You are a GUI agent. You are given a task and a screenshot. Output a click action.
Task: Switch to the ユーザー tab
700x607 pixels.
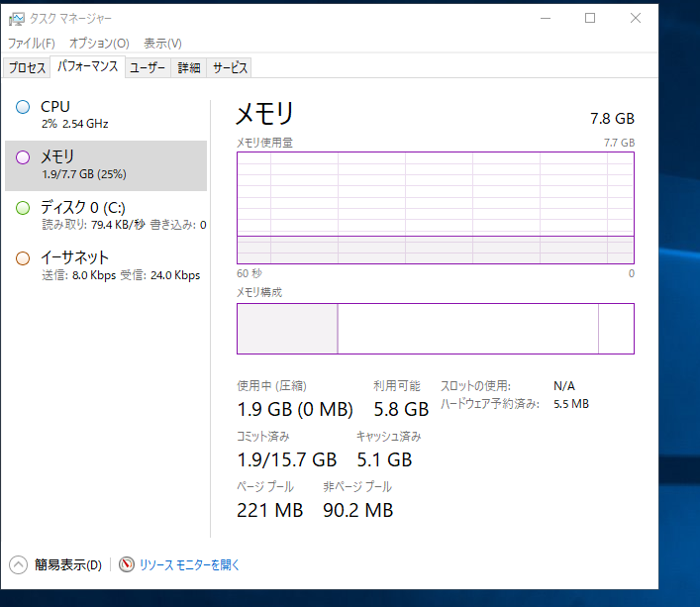click(x=148, y=68)
